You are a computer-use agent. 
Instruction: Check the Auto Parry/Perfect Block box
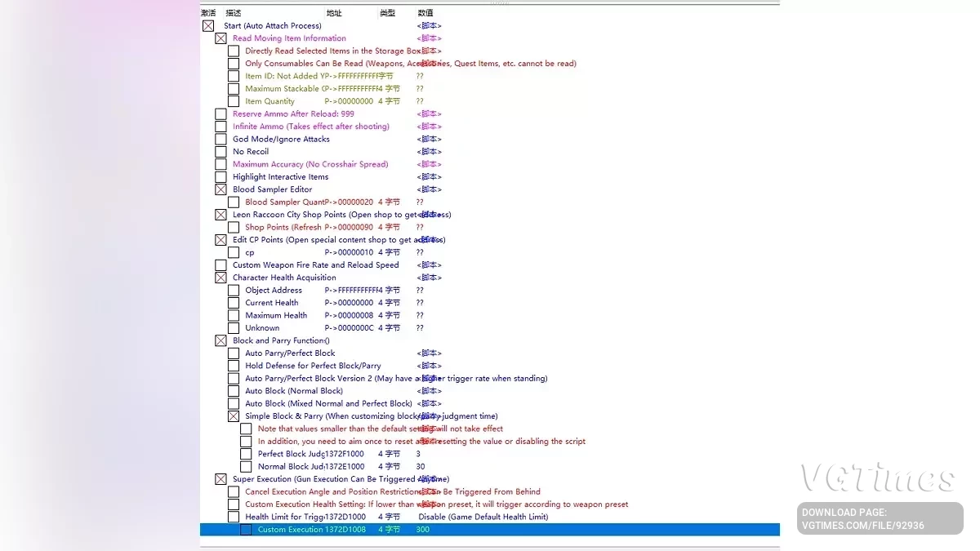pyautogui.click(x=234, y=353)
